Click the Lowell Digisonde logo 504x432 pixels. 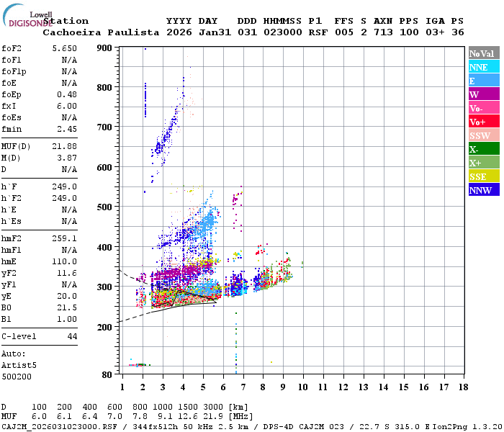click(x=27, y=15)
